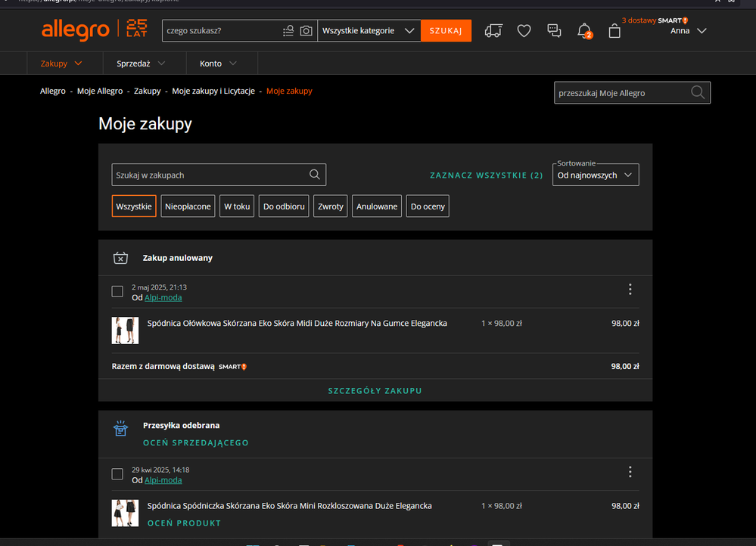The height and width of the screenshot is (546, 756).
Task: Focus the czego szukasz? search field
Action: point(222,31)
